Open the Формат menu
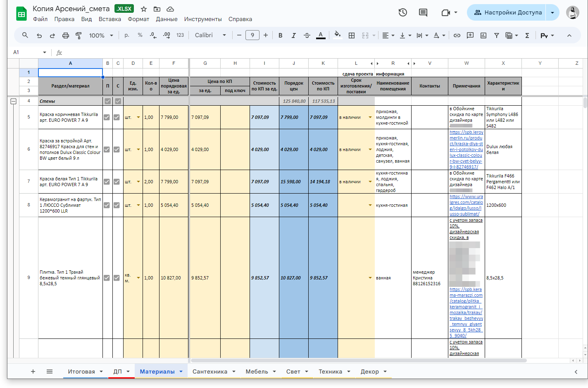 138,19
